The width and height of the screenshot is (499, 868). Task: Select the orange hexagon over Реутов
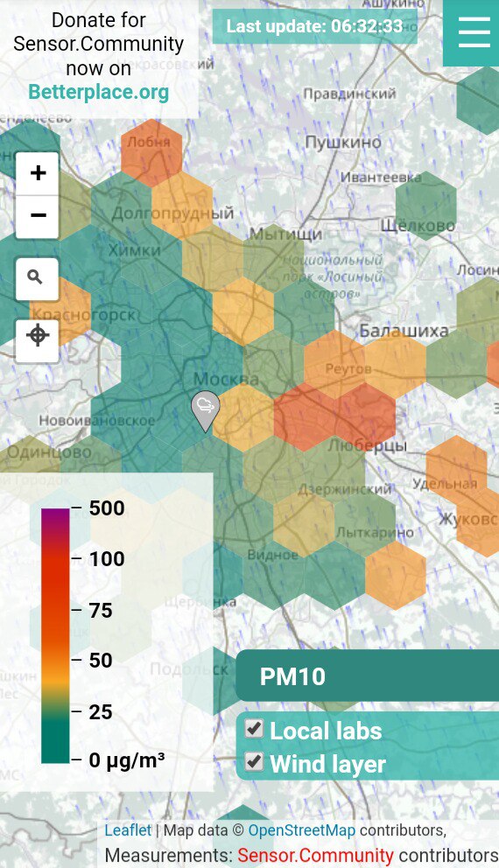click(x=334, y=365)
